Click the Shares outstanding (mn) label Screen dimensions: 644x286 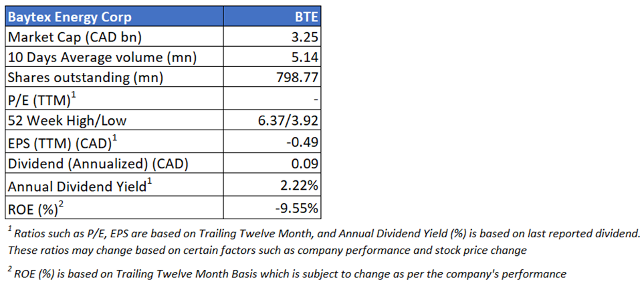(85, 78)
